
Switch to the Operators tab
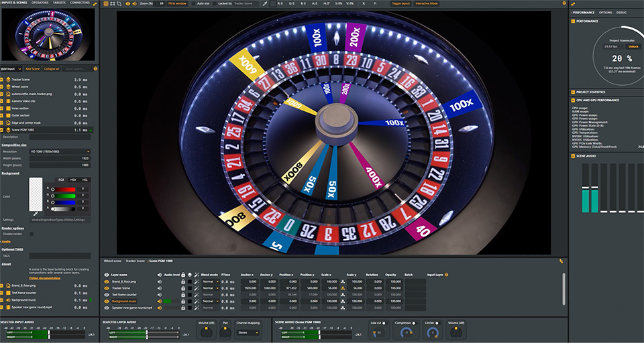(40, 3)
